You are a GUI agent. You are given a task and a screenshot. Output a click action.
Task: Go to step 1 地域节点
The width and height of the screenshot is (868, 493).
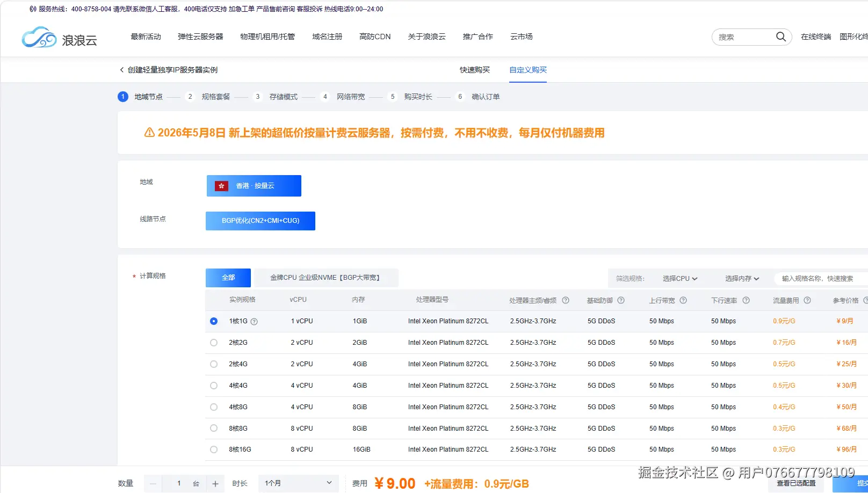click(140, 97)
